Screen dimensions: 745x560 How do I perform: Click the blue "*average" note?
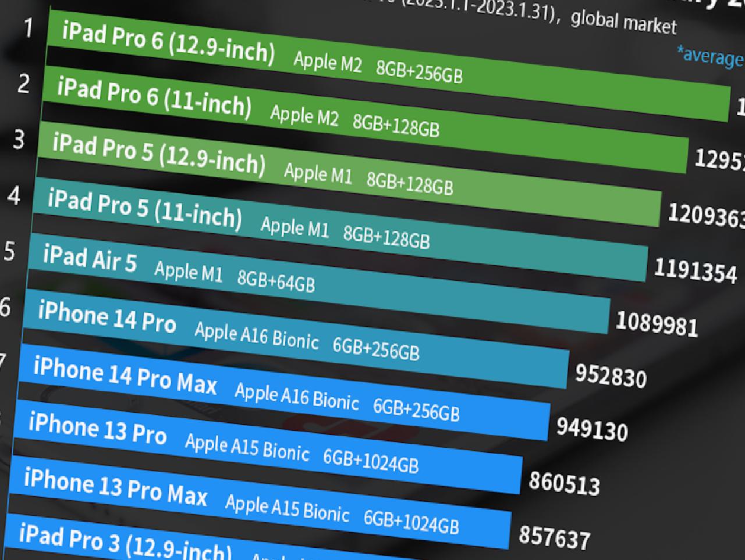coord(710,56)
